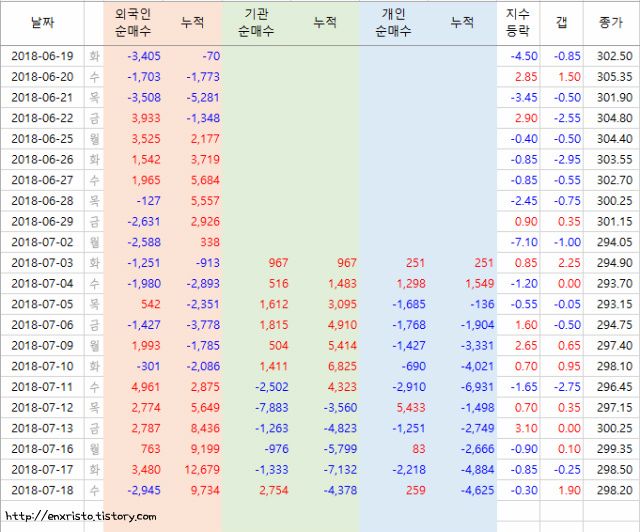Select the index change value -7.10
Viewport: 640px width, 532px height.
[524, 242]
